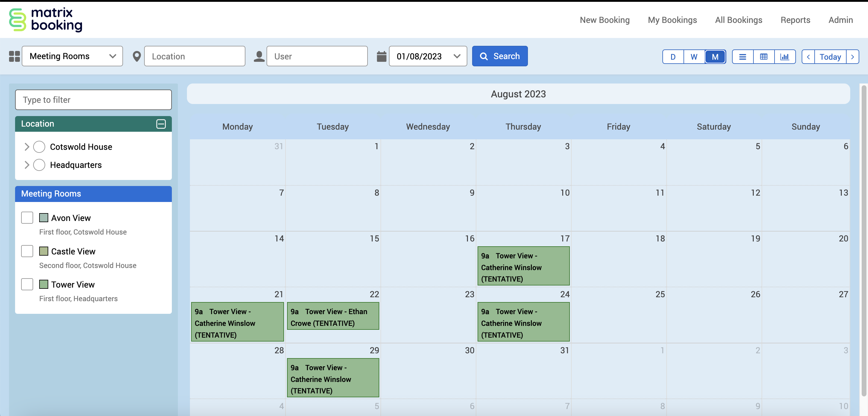Image resolution: width=868 pixels, height=416 pixels.
Task: Open All Bookings menu item
Action: point(738,20)
